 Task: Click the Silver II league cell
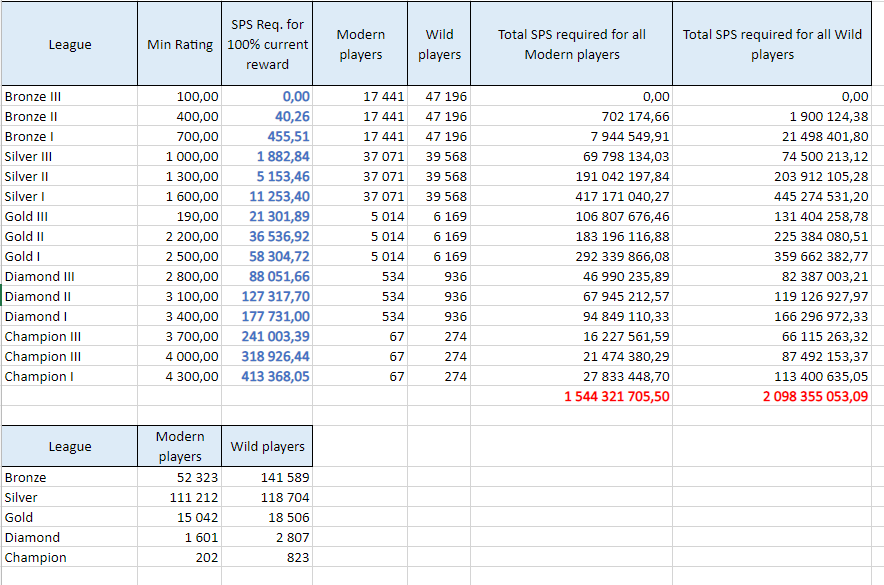[69, 176]
